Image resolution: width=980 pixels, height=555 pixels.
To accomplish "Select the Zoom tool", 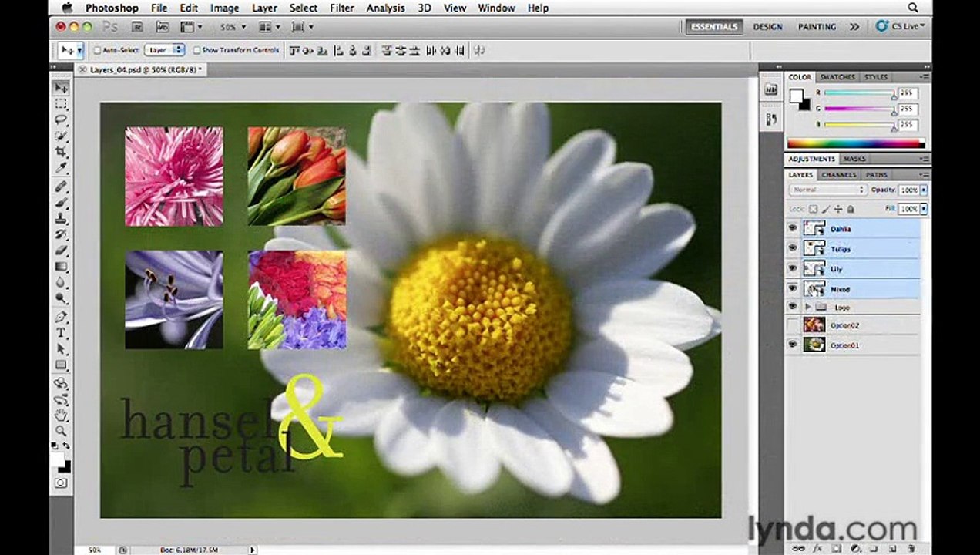I will [61, 431].
